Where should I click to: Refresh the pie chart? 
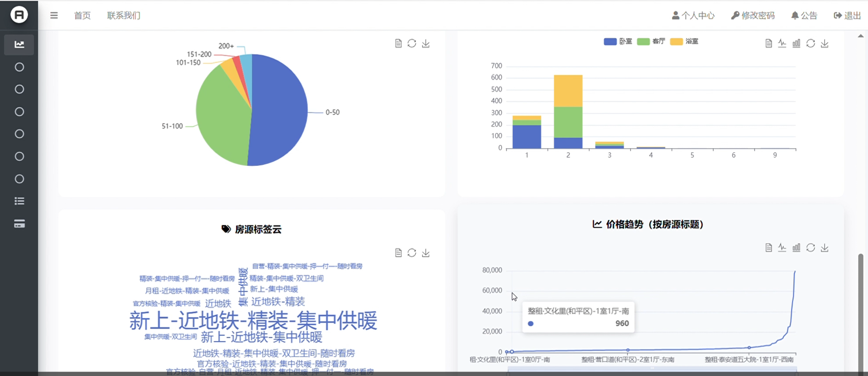click(412, 43)
